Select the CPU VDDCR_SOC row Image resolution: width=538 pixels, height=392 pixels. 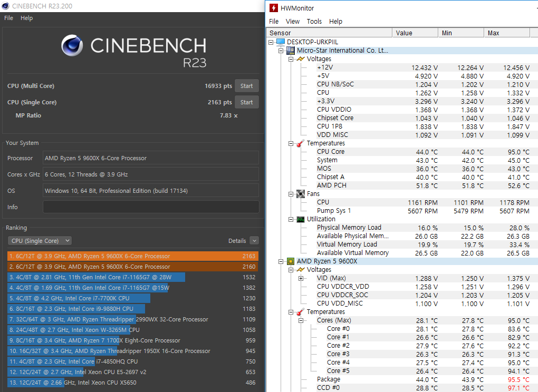point(423,295)
